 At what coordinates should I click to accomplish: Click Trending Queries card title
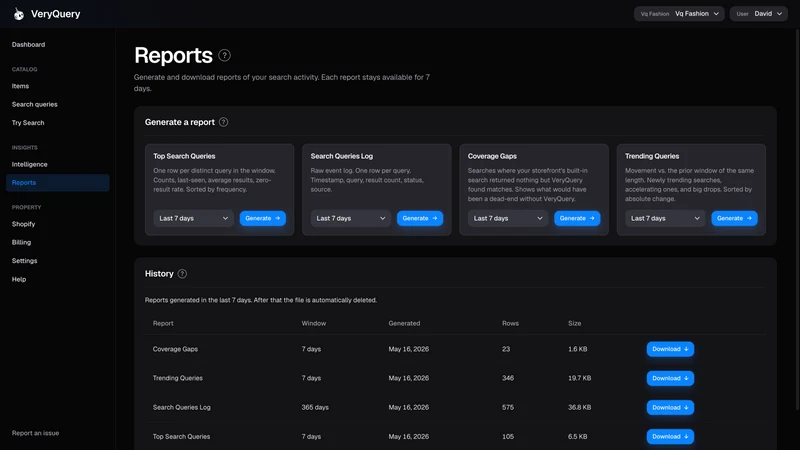pyautogui.click(x=652, y=156)
